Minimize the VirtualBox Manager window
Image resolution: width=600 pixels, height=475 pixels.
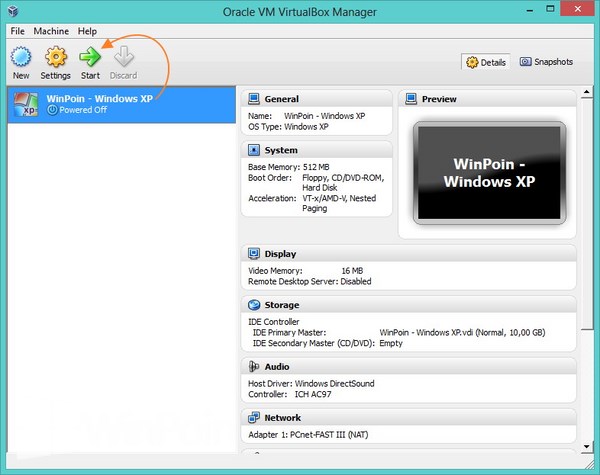(x=530, y=10)
